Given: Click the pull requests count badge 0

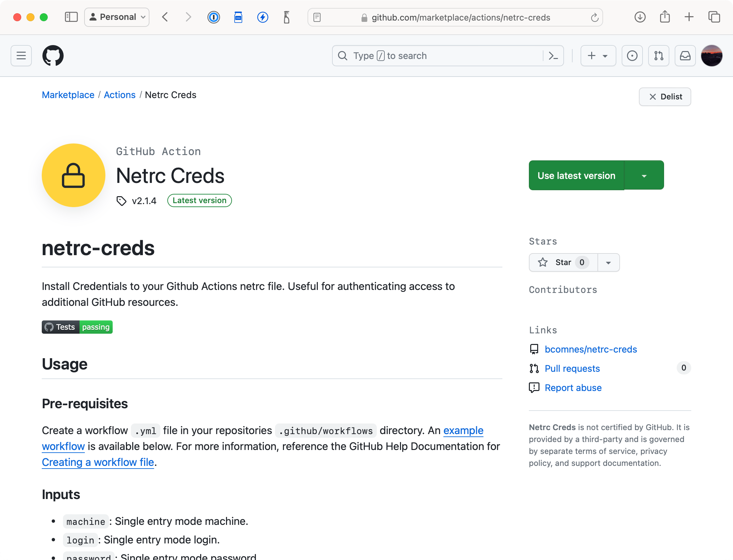Looking at the screenshot, I should (x=683, y=368).
